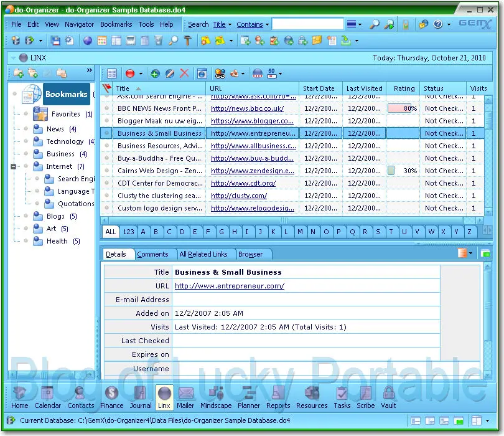
Task: Open the Tools menu
Action: tap(146, 24)
